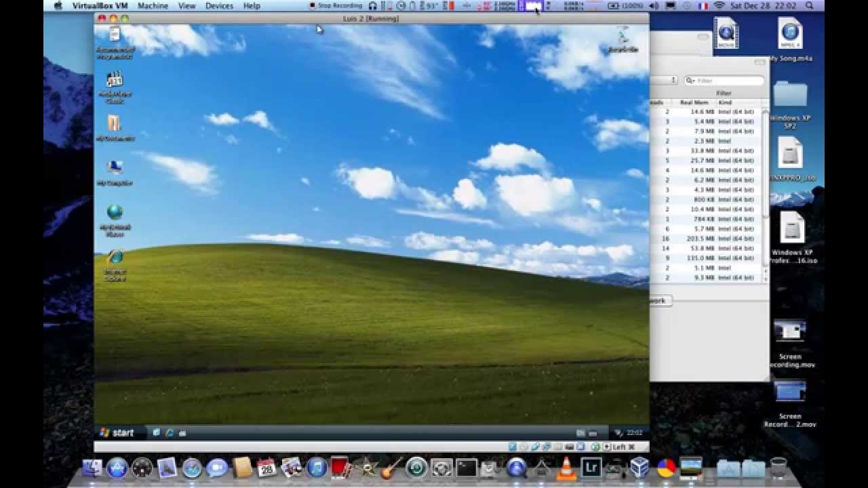Click Stop Recording in the menu bar
The width and height of the screenshot is (868, 488).
click(336, 5)
